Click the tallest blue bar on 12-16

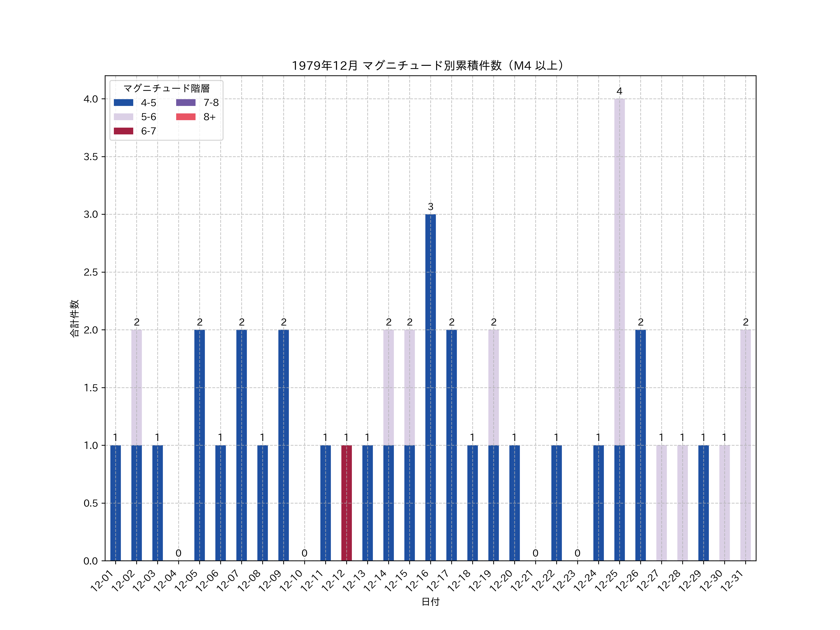pyautogui.click(x=430, y=387)
